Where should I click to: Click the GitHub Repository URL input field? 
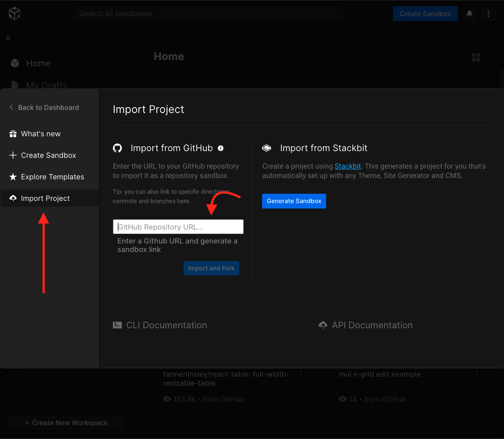(x=178, y=226)
